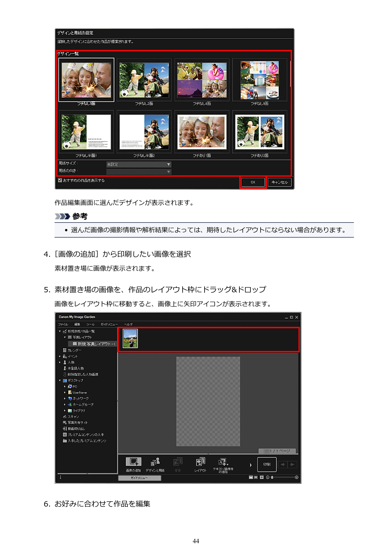The image size is (392, 555).
Task: Select the フチなし1面 (borderless, 1 photo) design thumbnail
Action: point(86,80)
